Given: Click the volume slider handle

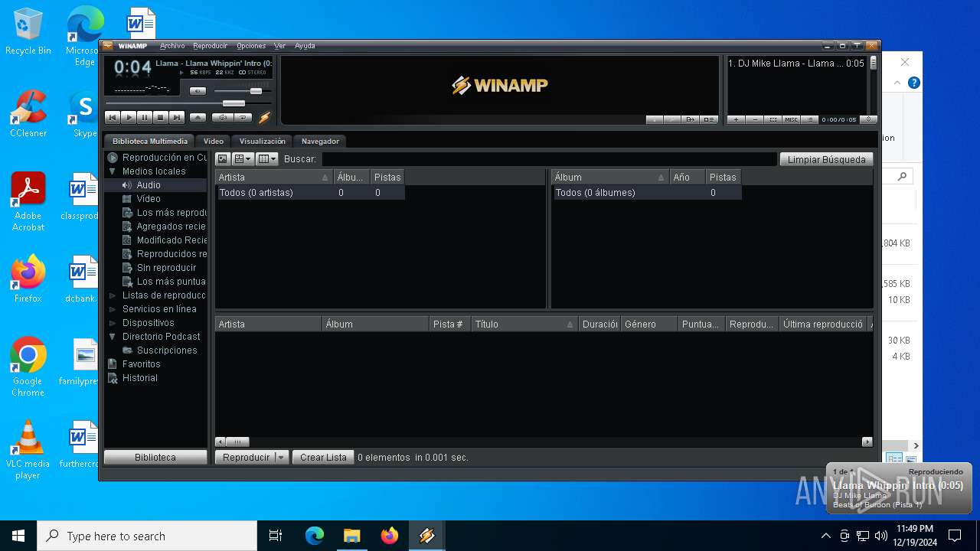Looking at the screenshot, I should pyautogui.click(x=256, y=91).
